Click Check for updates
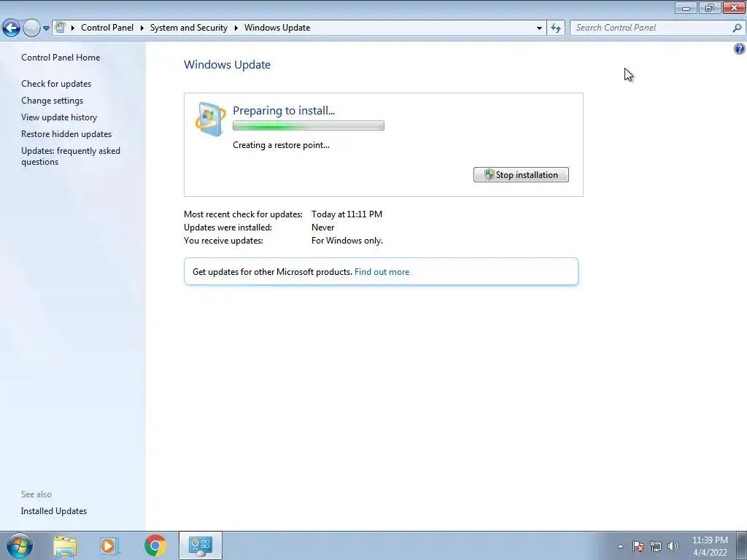This screenshot has width=747, height=560. [x=56, y=84]
